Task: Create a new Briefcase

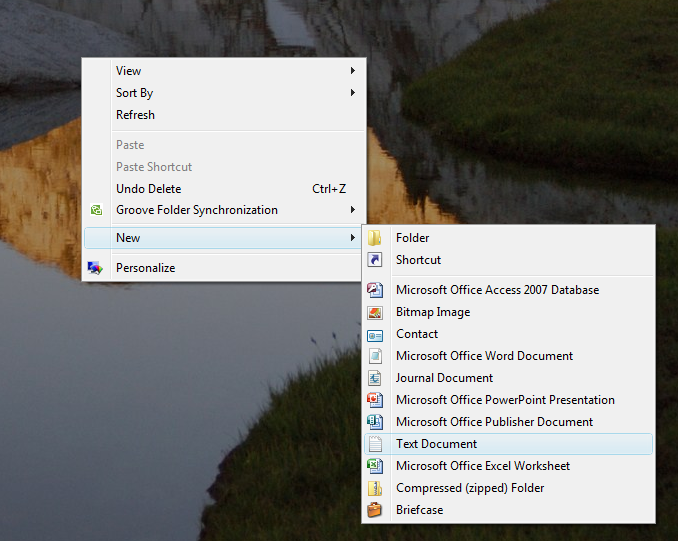Action: [508, 510]
